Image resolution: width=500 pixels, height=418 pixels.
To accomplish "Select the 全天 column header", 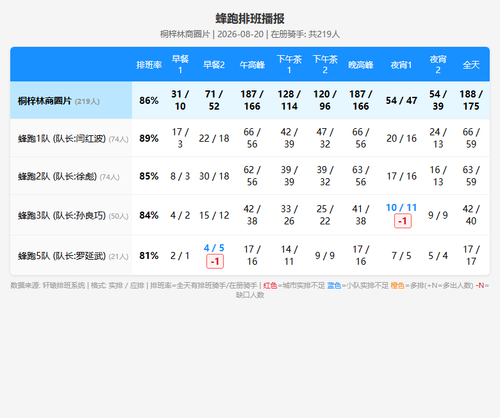I will click(471, 65).
